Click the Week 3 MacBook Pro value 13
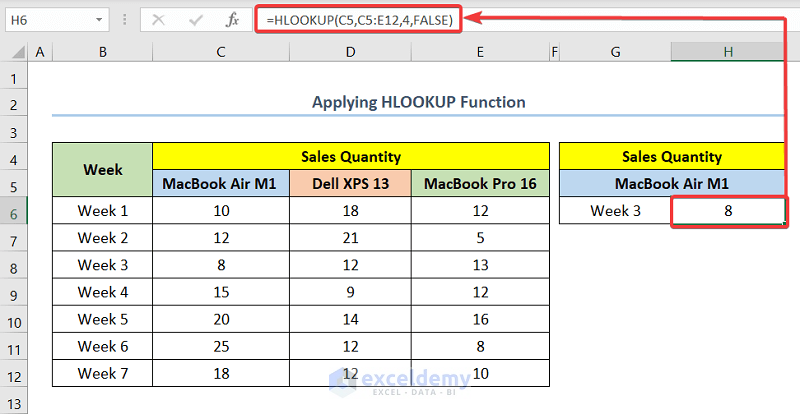The image size is (800, 414). (480, 265)
